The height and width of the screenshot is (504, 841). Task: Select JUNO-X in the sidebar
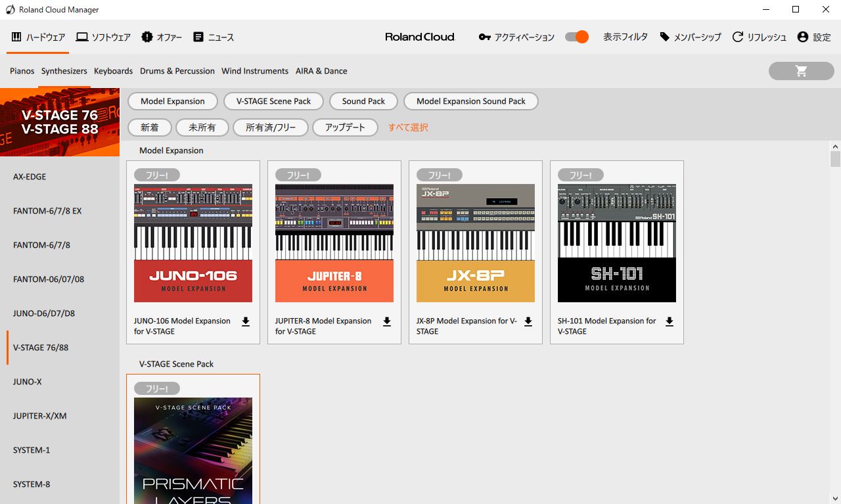click(60, 382)
